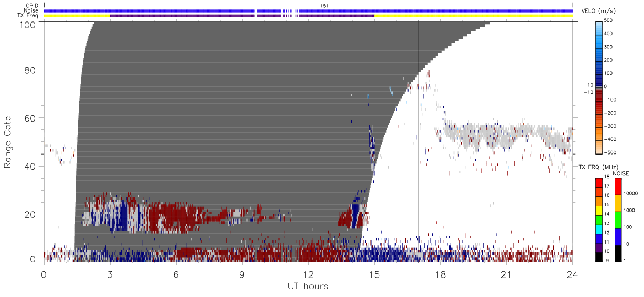Click the UT hours axis title
This screenshot has width=644, height=297.
pos(308,286)
